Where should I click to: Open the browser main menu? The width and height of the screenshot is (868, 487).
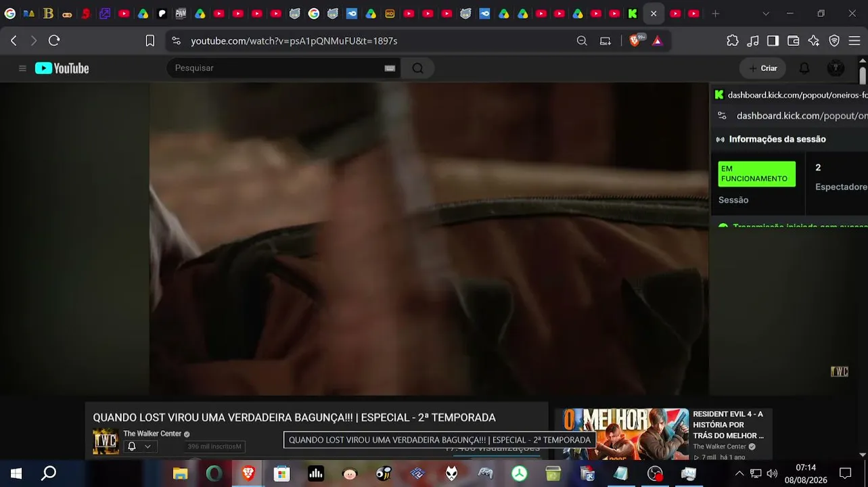(x=854, y=41)
